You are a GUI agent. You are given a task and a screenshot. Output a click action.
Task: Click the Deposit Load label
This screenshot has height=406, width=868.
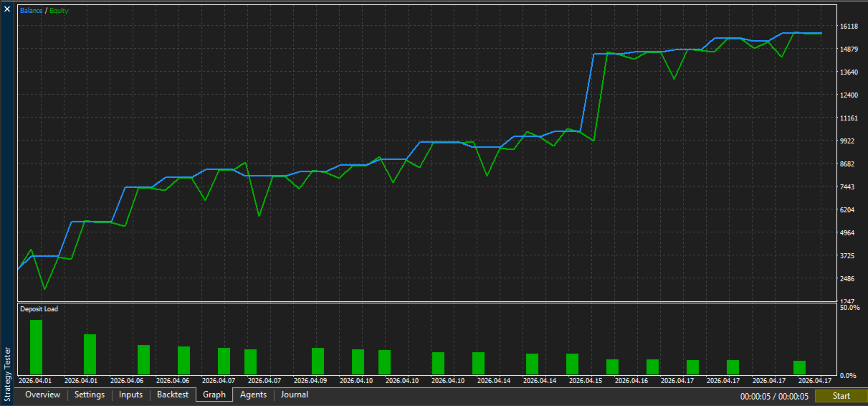(39, 309)
